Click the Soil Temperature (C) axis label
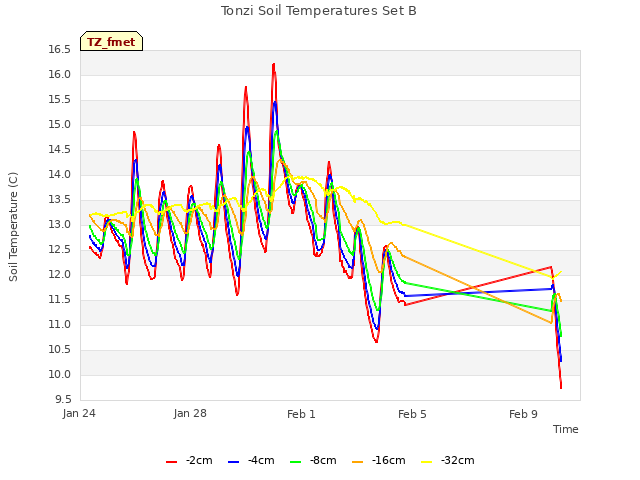This screenshot has height=480, width=640. pyautogui.click(x=13, y=227)
